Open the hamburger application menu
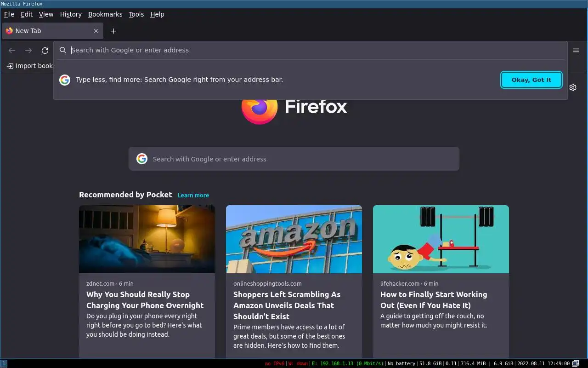Screen dimensions: 588x368 pos(576,50)
